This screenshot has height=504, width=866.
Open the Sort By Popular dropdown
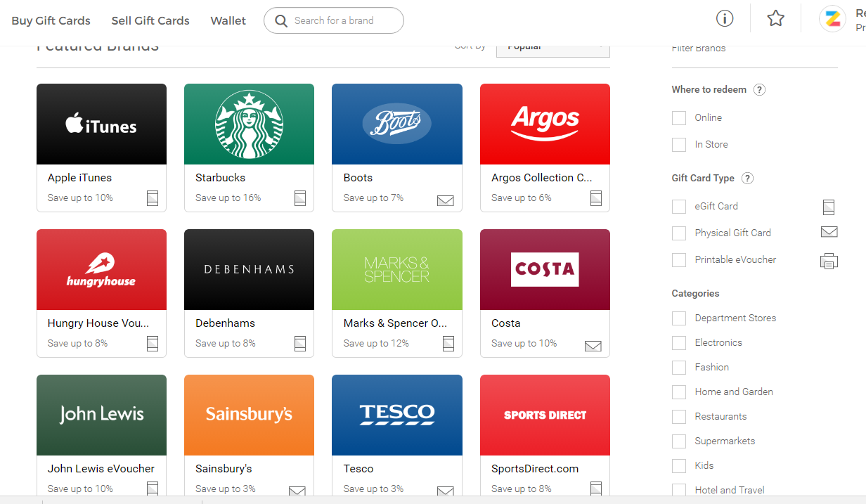coord(553,51)
